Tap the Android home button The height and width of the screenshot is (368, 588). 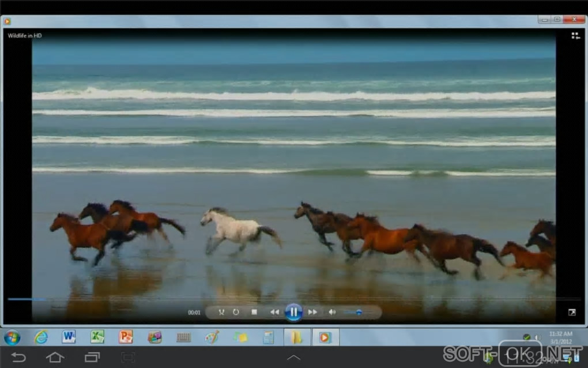point(55,358)
